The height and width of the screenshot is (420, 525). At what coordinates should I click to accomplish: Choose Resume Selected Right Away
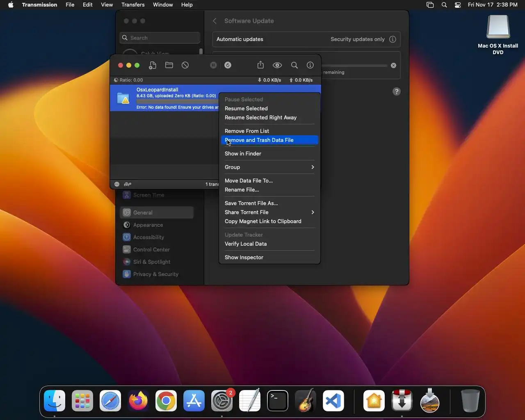coord(269,117)
